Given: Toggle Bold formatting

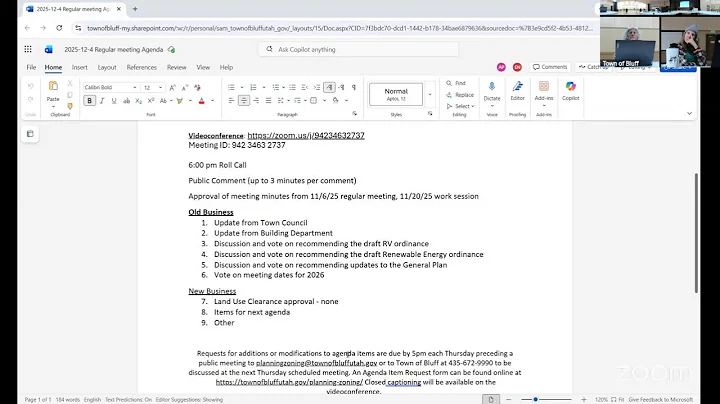Looking at the screenshot, I should tap(90, 101).
